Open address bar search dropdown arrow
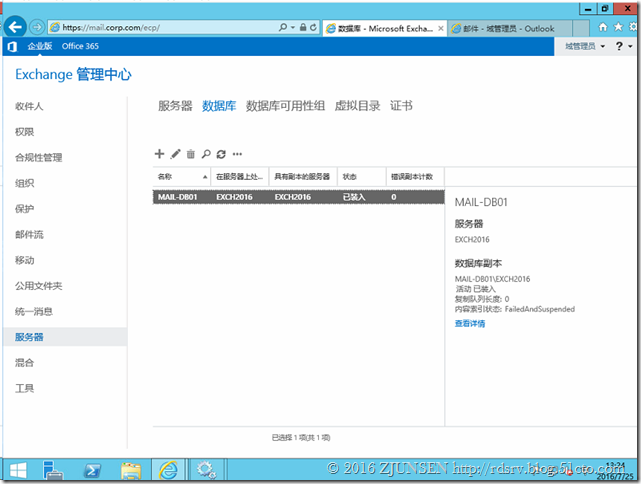Screen dimensions: 641x484 click(x=293, y=28)
